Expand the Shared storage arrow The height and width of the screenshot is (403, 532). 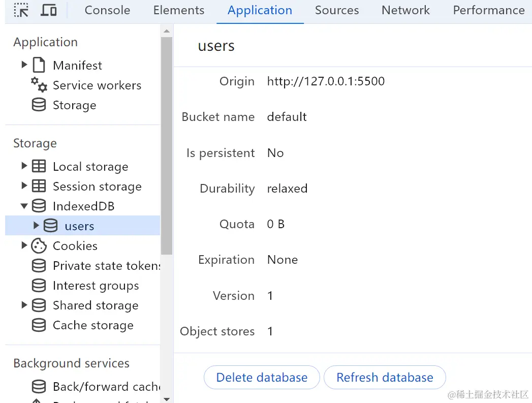pos(24,305)
